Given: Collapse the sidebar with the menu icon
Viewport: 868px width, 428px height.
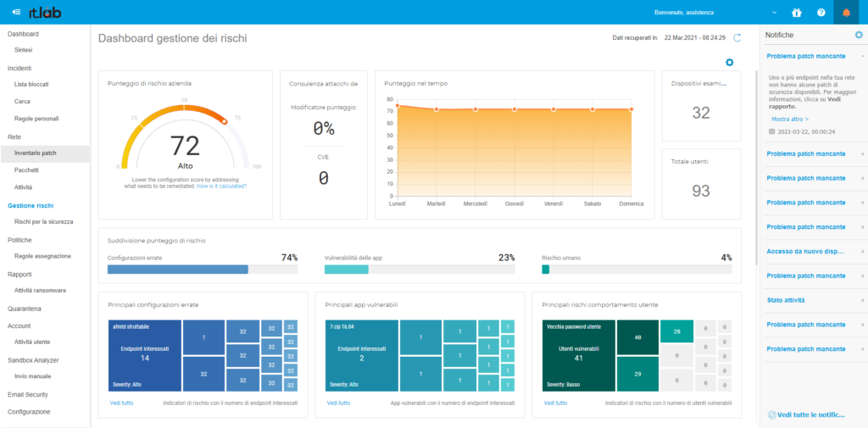Looking at the screenshot, I should [16, 12].
